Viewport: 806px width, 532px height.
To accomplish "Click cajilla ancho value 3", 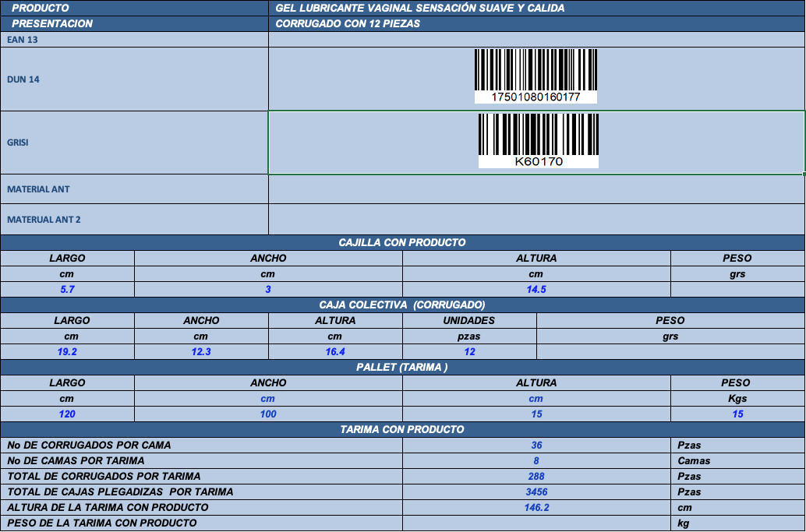I will click(x=268, y=289).
